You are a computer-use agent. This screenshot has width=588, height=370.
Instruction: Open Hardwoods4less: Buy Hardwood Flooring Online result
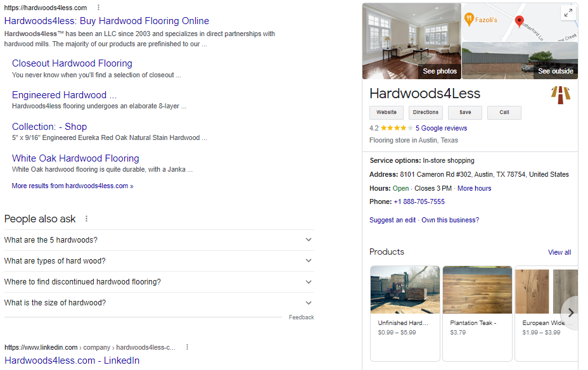pyautogui.click(x=106, y=21)
